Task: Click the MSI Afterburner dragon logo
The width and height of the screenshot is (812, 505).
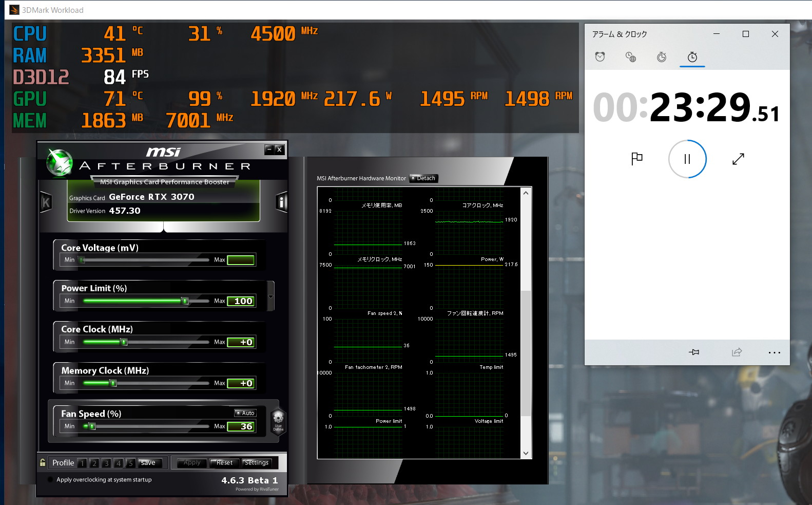Action: click(x=60, y=162)
